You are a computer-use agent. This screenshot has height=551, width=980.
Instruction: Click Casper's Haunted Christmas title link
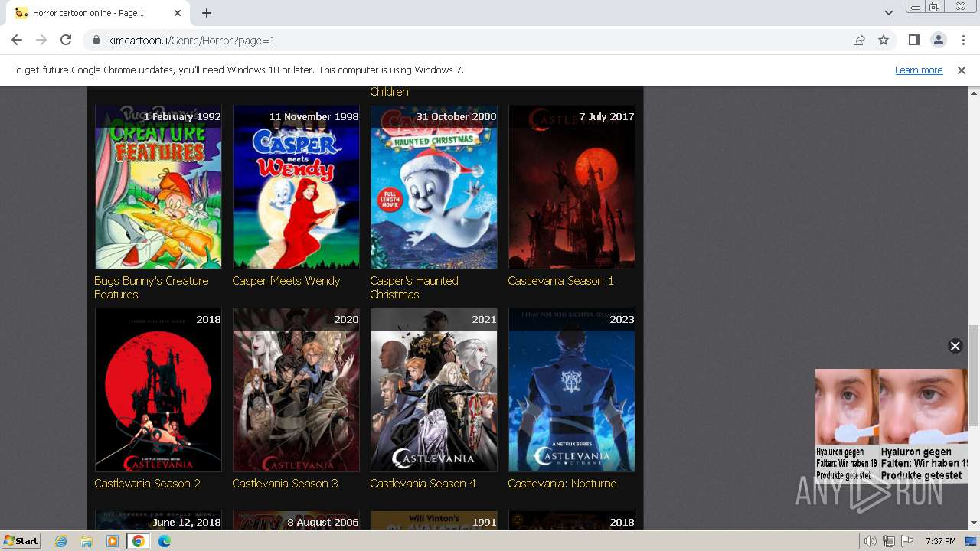tap(414, 288)
